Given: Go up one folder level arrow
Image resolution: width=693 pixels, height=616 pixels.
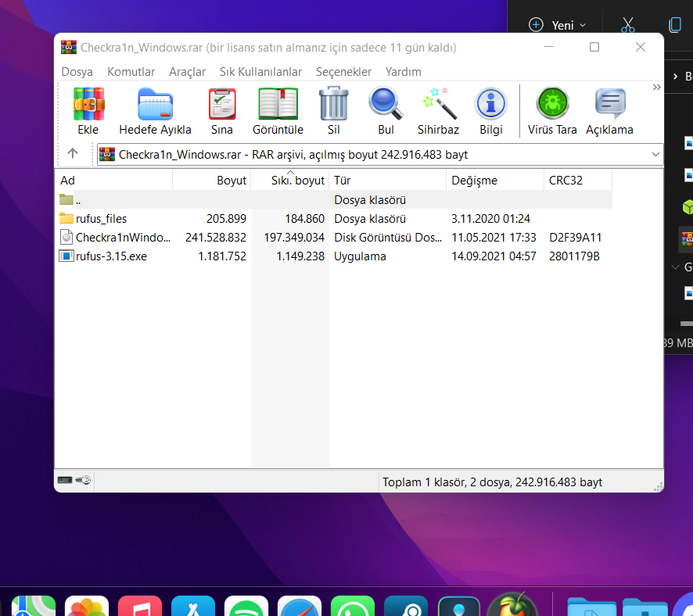Looking at the screenshot, I should [73, 154].
